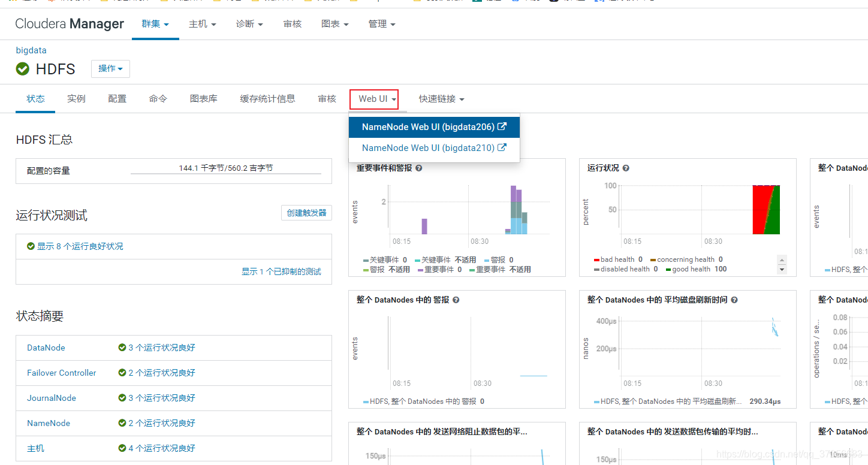Open 发送网络阻止数据包 chart title
This screenshot has height=465, width=868.
pyautogui.click(x=442, y=431)
